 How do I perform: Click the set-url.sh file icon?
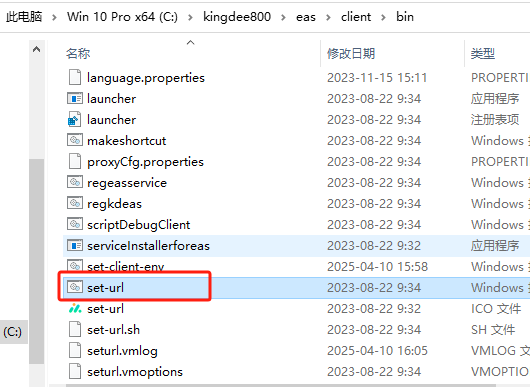point(75,329)
